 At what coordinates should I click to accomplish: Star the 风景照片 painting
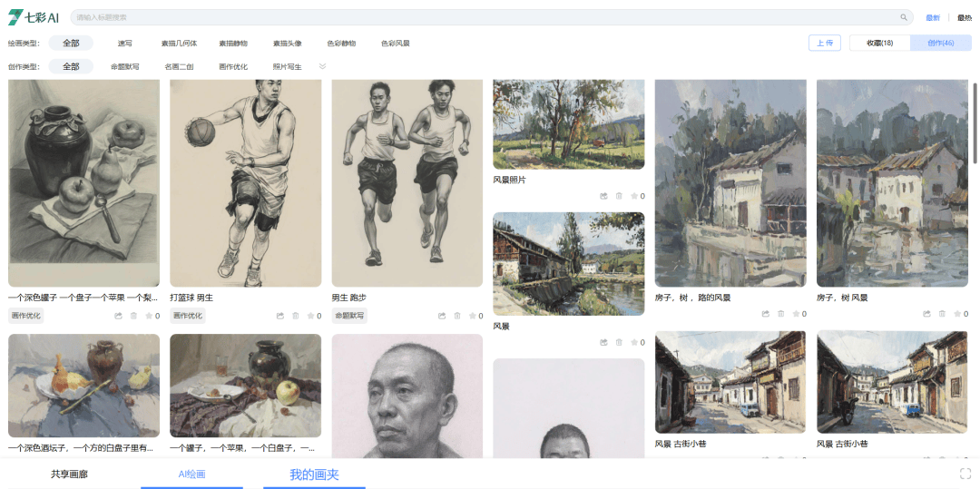[634, 196]
